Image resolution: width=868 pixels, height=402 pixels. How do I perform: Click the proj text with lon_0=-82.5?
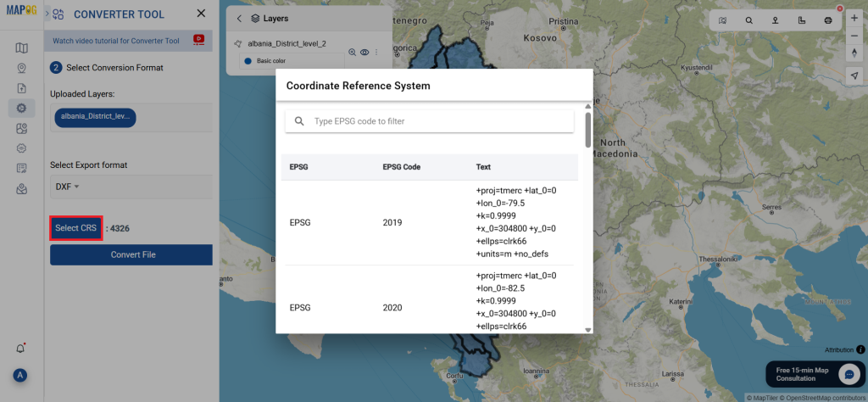516,301
